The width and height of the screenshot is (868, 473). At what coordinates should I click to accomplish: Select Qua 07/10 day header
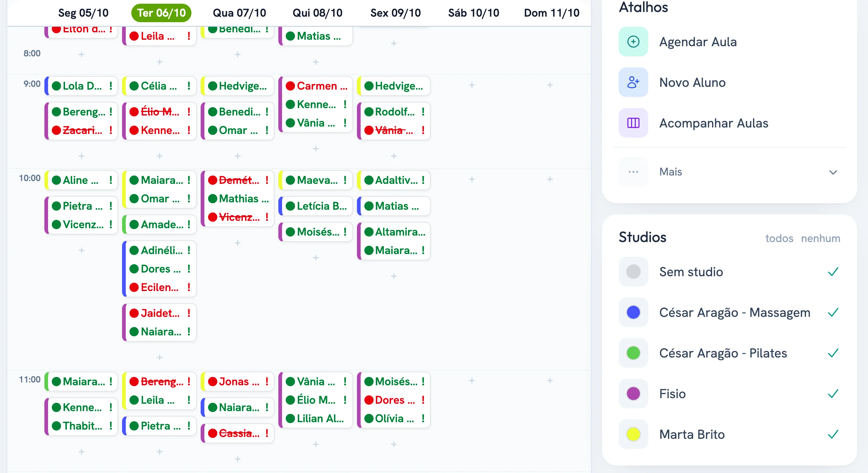(x=239, y=13)
